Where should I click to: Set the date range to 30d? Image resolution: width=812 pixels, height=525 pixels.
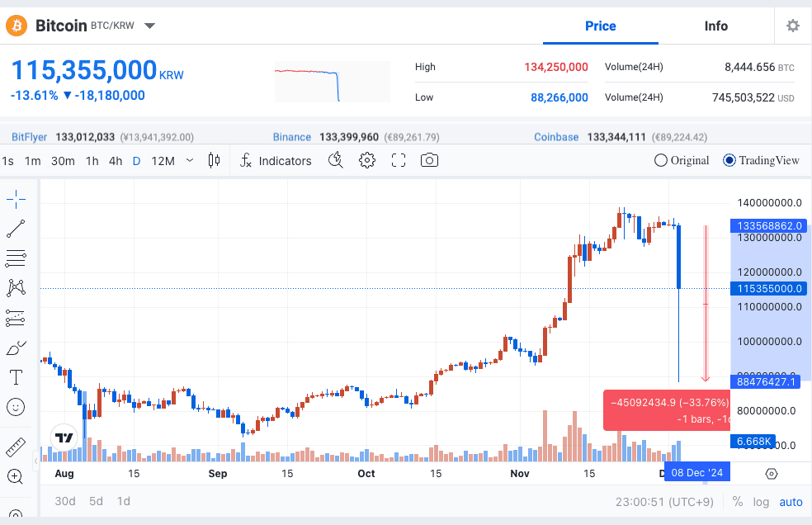[x=65, y=501]
